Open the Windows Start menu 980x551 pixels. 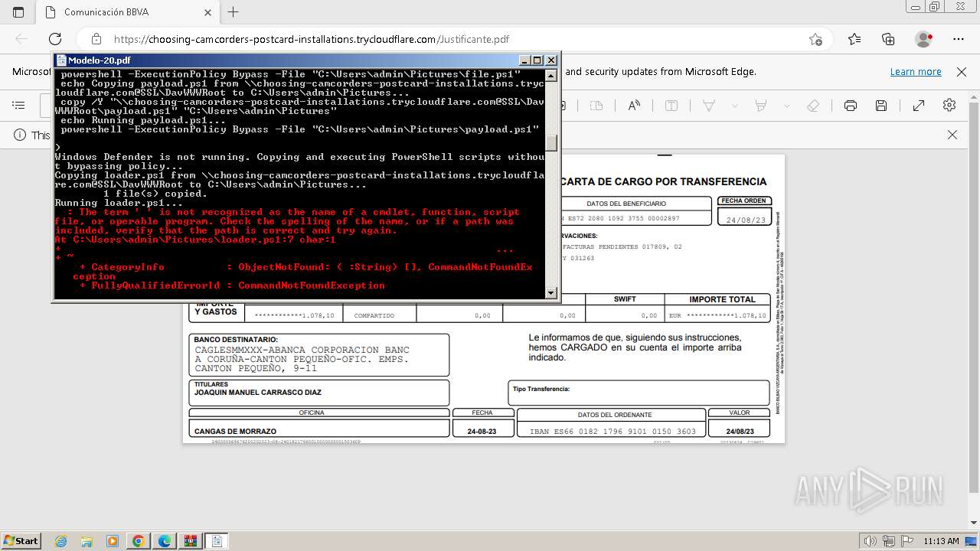pyautogui.click(x=21, y=540)
